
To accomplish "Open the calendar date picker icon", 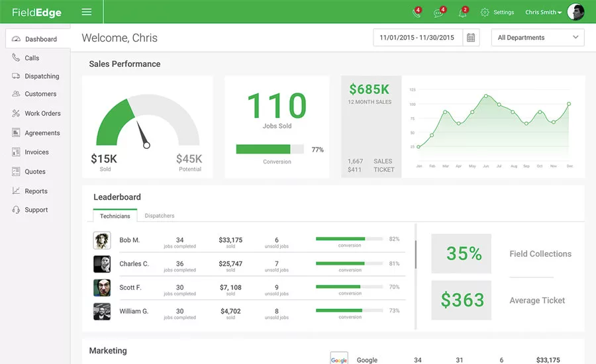I will click(471, 38).
